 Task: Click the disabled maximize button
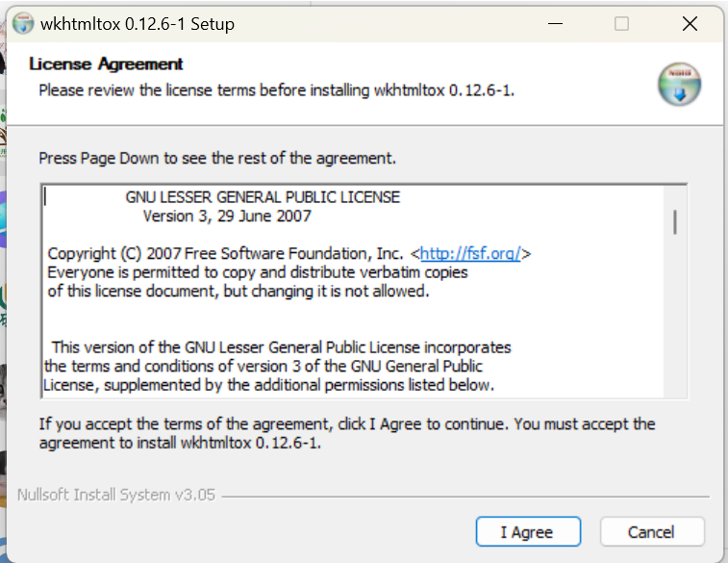tap(621, 23)
